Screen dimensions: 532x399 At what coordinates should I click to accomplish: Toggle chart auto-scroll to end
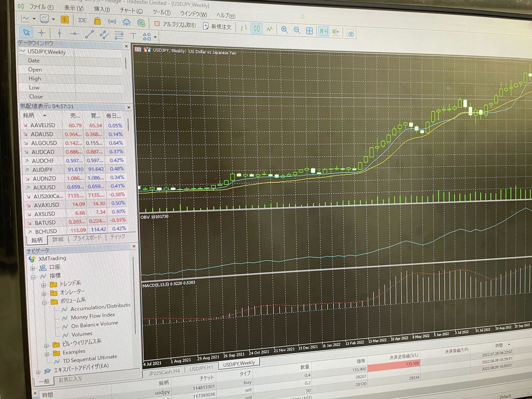[x=324, y=31]
